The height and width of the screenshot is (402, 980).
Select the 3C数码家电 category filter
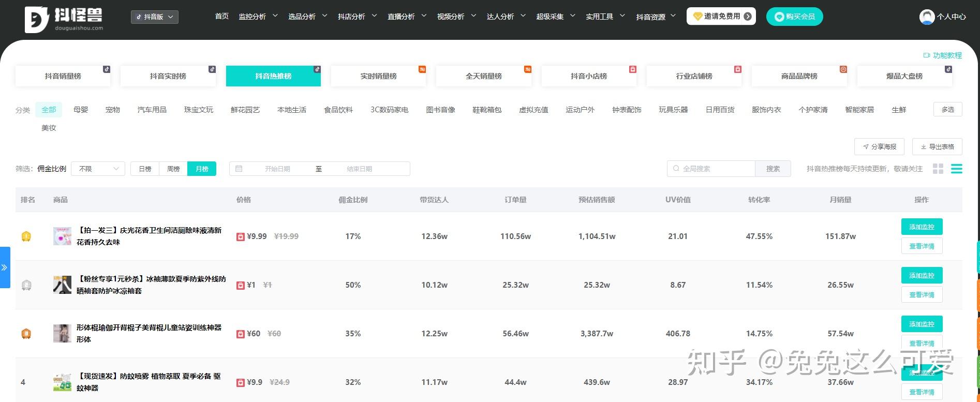[389, 110]
